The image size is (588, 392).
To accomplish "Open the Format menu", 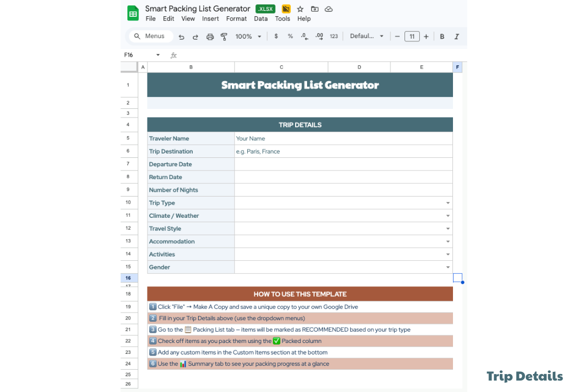I will point(236,19).
